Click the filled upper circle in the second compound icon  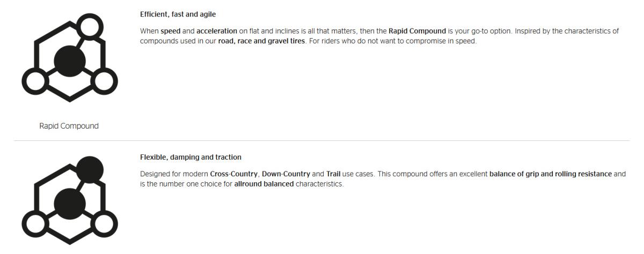[x=90, y=169]
